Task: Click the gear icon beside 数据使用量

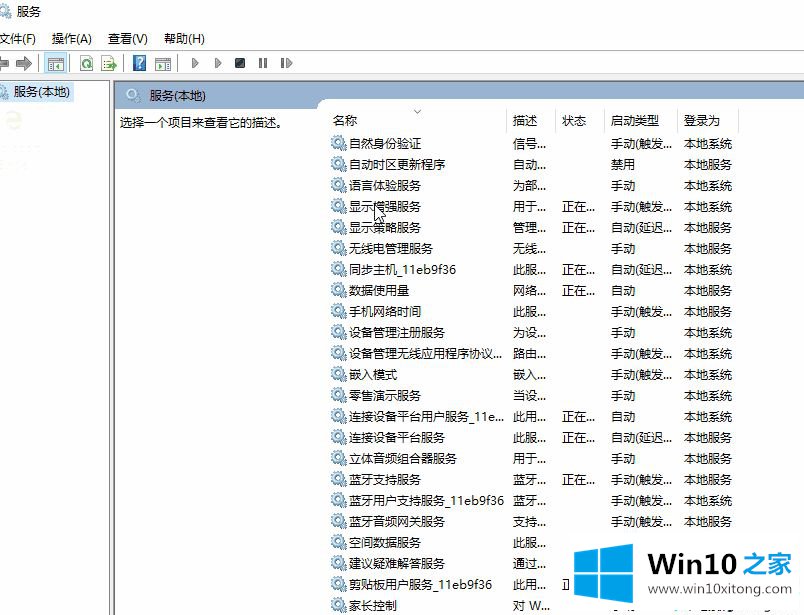Action: [338, 291]
